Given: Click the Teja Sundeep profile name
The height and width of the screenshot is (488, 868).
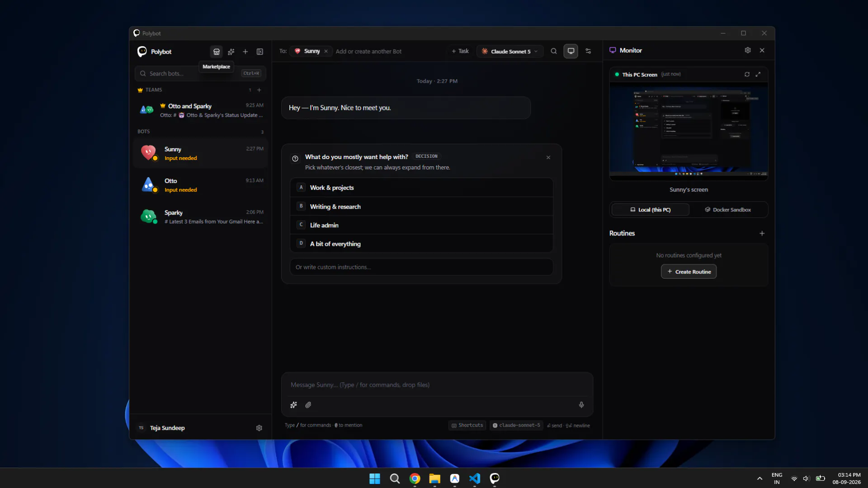Looking at the screenshot, I should (167, 428).
